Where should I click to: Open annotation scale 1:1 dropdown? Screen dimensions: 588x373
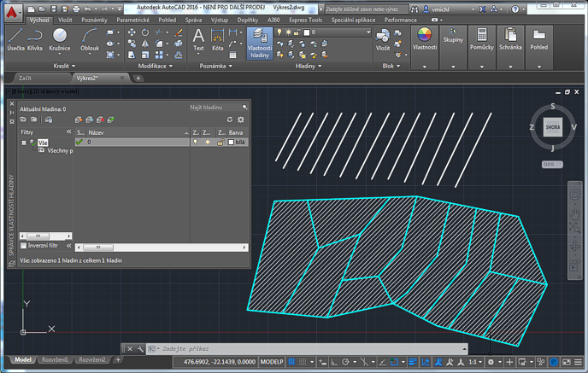(x=475, y=362)
